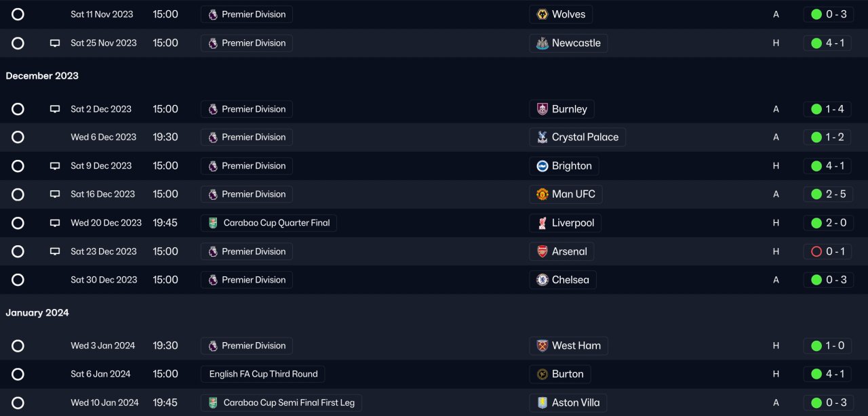This screenshot has width=868, height=416.
Task: Click the Liverpool club badge icon
Action: click(542, 223)
